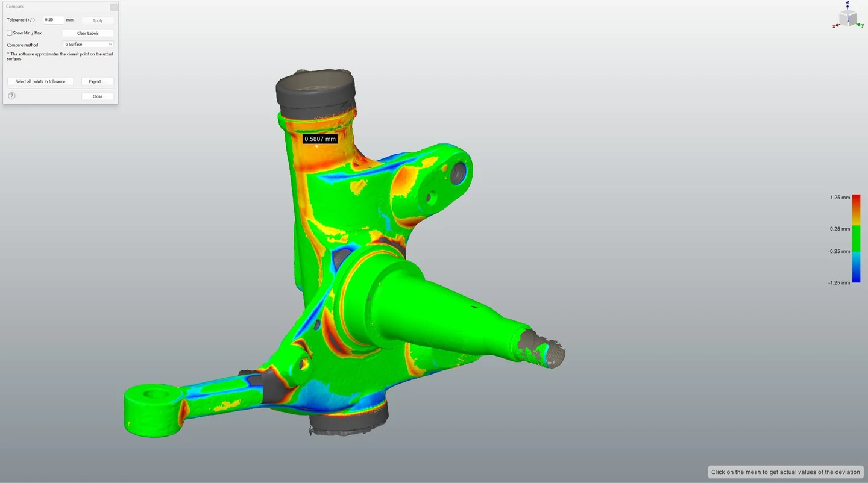Enable the Show Min / Max checkbox
This screenshot has height=483, width=868.
[x=10, y=33]
